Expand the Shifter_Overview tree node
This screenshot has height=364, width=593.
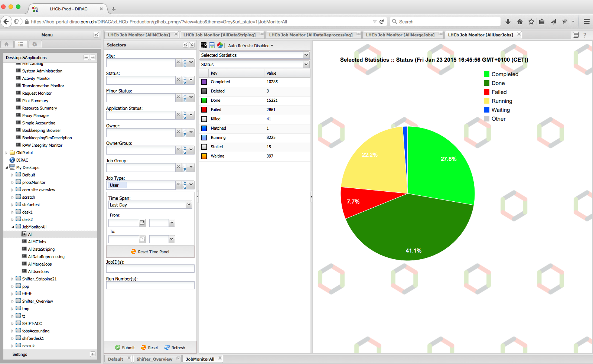(x=13, y=301)
